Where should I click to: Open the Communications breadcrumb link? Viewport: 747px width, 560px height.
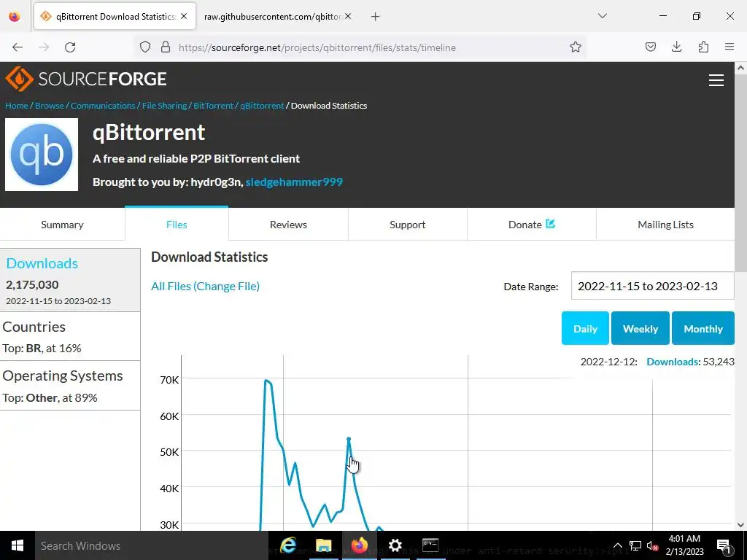(103, 106)
